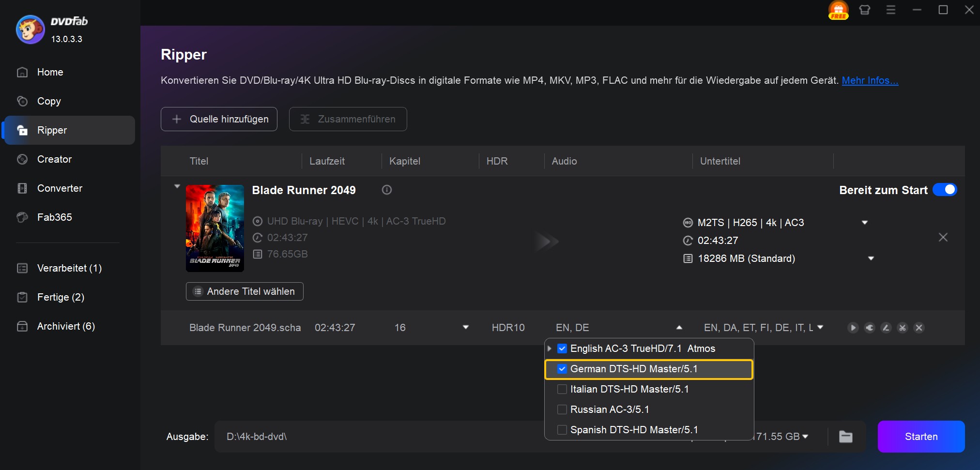Show Fertige (2) tasks
The image size is (980, 470).
61,297
